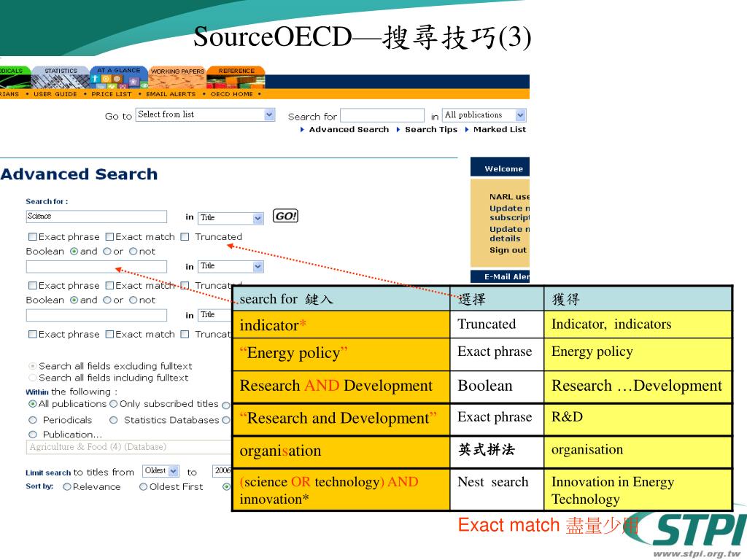Viewport: 747px width, 560px height.
Task: Expand the 'All publications' dropdown at top
Action: coord(484,114)
